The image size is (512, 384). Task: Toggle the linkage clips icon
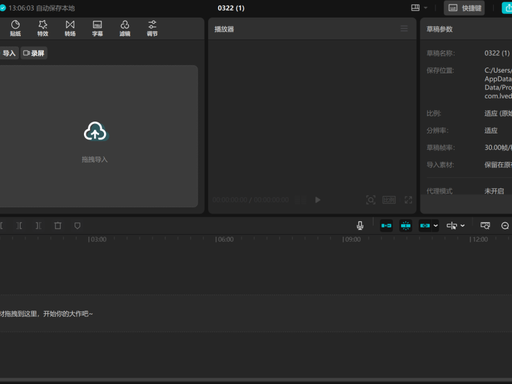425,226
